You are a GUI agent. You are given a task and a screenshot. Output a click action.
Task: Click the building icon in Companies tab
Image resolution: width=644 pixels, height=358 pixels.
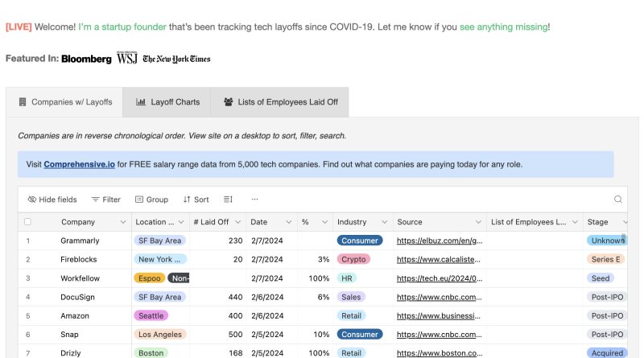coord(23,102)
